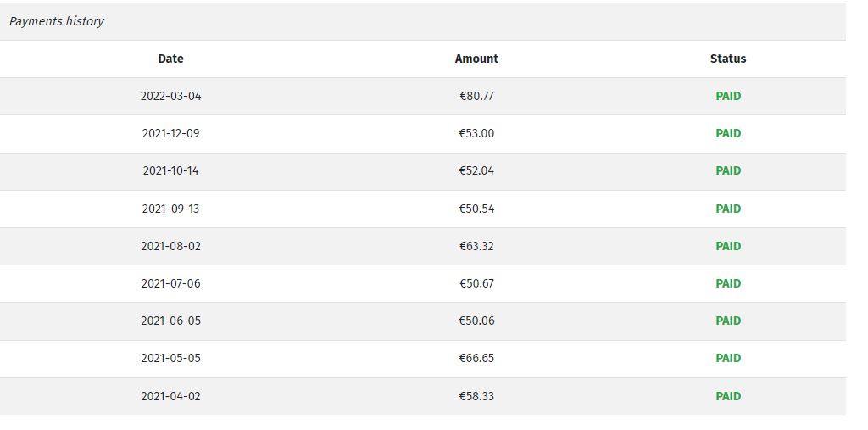The image size is (868, 430).
Task: Click the Payments history heading
Action: click(57, 21)
